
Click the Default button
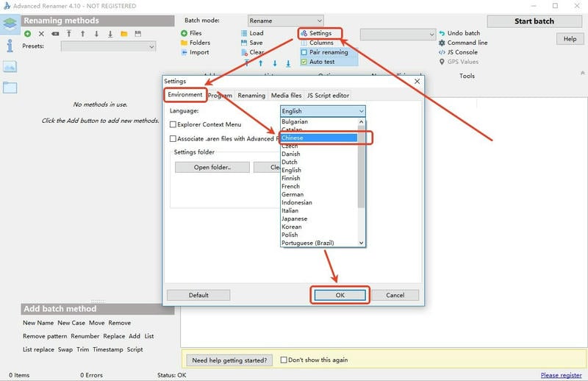[198, 295]
